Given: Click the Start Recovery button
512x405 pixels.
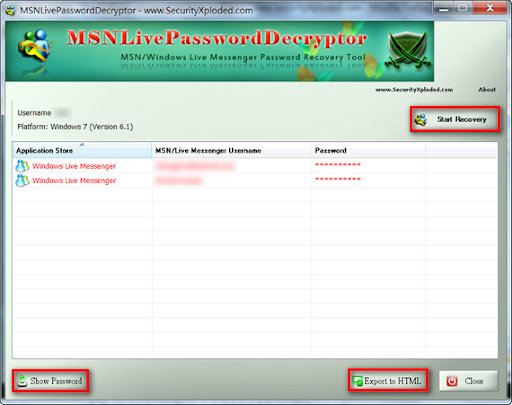Looking at the screenshot, I should tap(455, 119).
